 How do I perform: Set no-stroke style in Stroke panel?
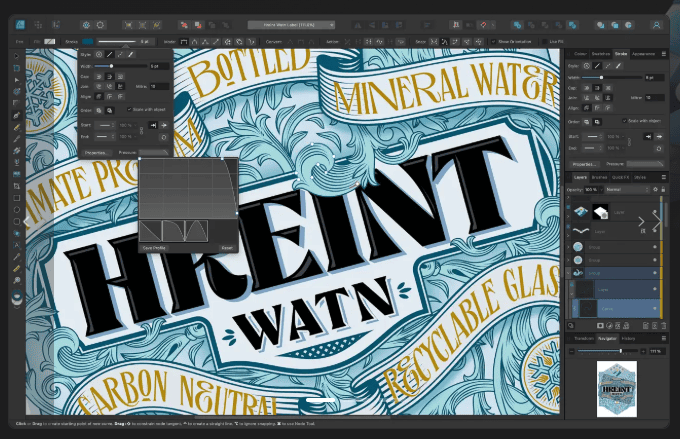[x=587, y=66]
